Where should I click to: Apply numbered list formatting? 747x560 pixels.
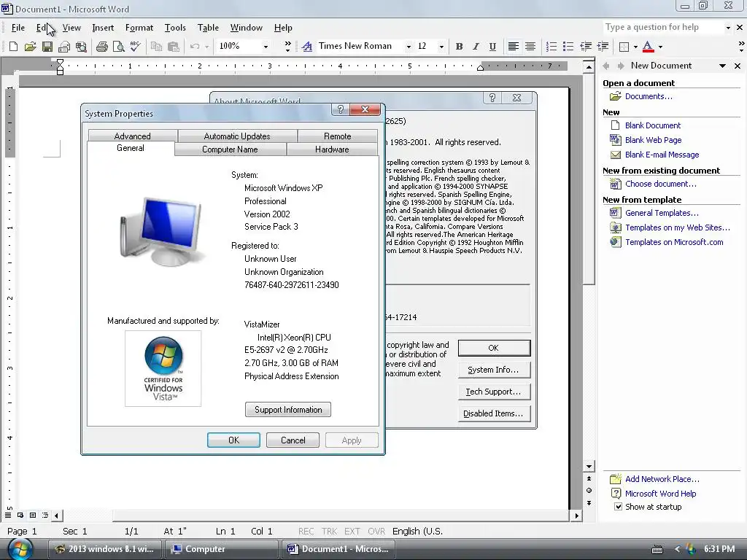click(551, 46)
